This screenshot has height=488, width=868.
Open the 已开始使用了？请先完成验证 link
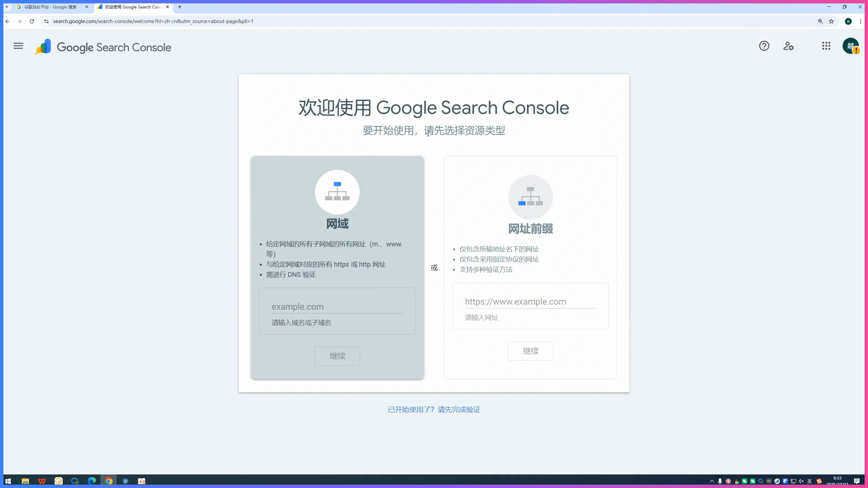(434, 409)
